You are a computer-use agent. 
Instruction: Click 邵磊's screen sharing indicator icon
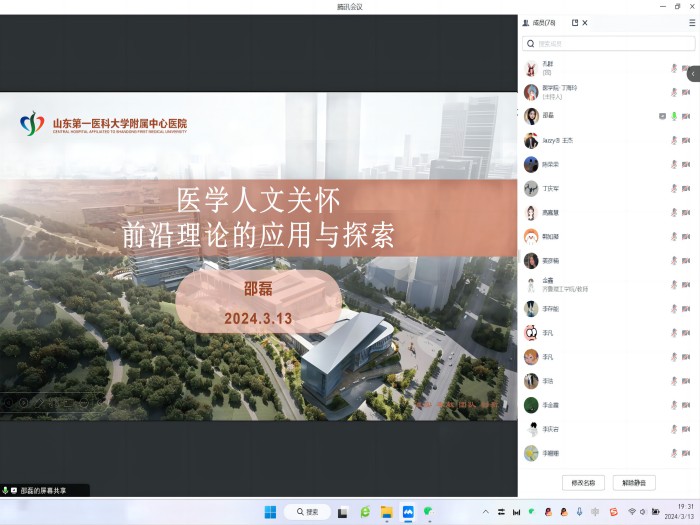point(663,116)
